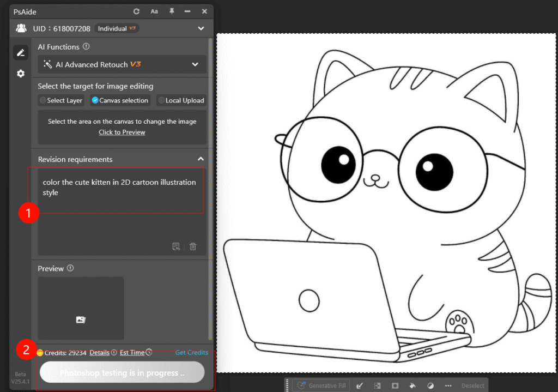Open Settings via the gear icon
Screen dimensions: 558x392
coord(20,73)
